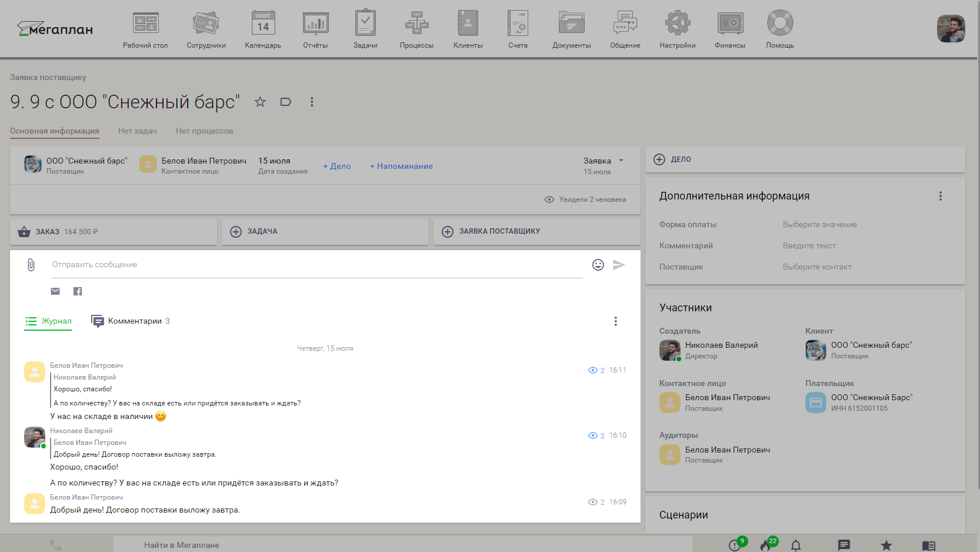Image resolution: width=980 pixels, height=552 pixels.
Task: Select Основная информация tab
Action: (55, 131)
